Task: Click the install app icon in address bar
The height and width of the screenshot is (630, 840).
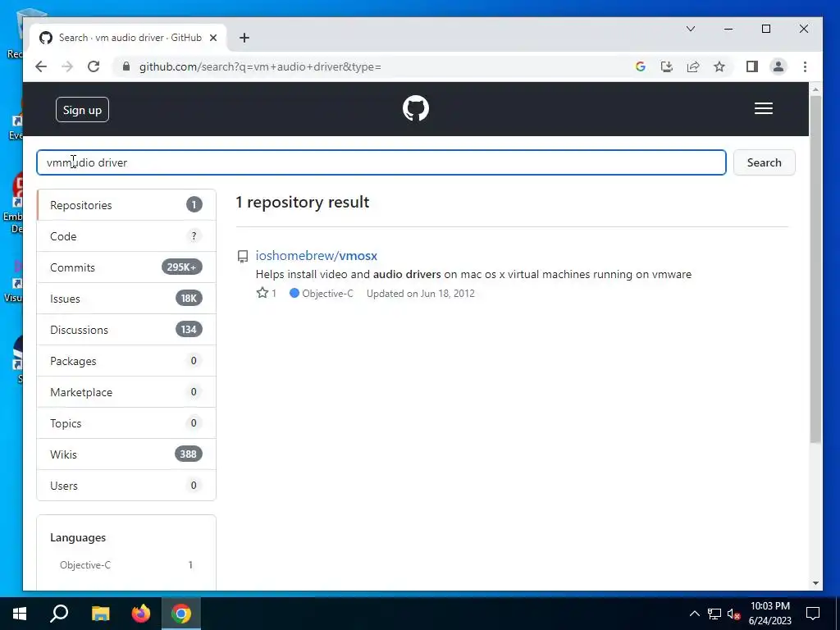Action: 666,66
